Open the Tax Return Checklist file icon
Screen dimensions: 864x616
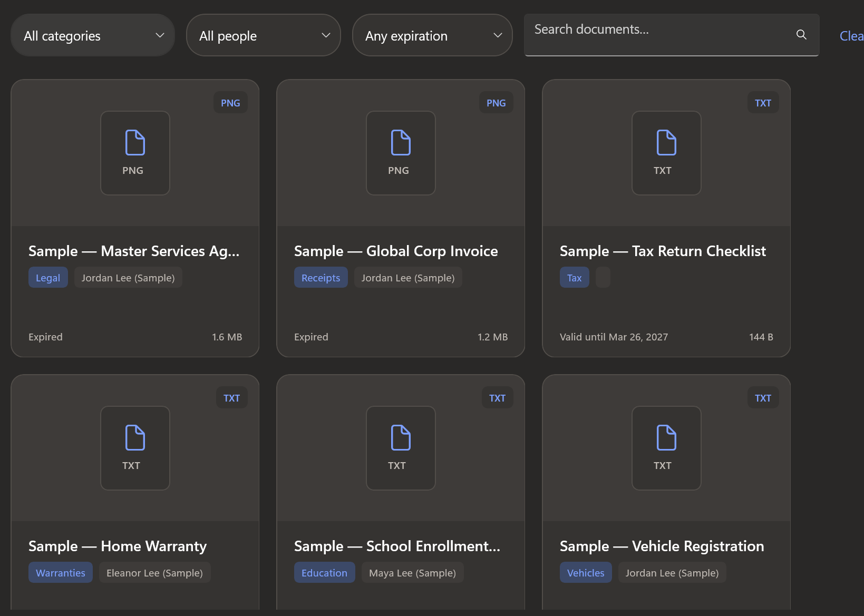(x=667, y=153)
